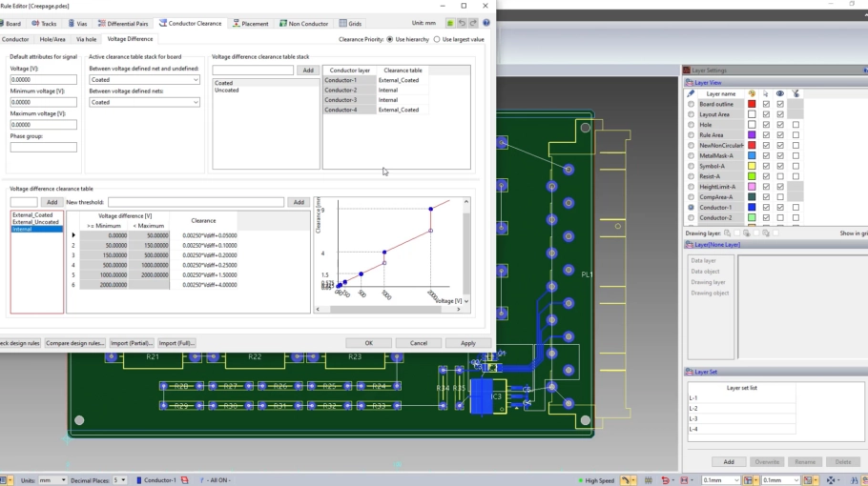Click the pencil icon in layer header
This screenshot has width=868, height=486.
(692, 93)
